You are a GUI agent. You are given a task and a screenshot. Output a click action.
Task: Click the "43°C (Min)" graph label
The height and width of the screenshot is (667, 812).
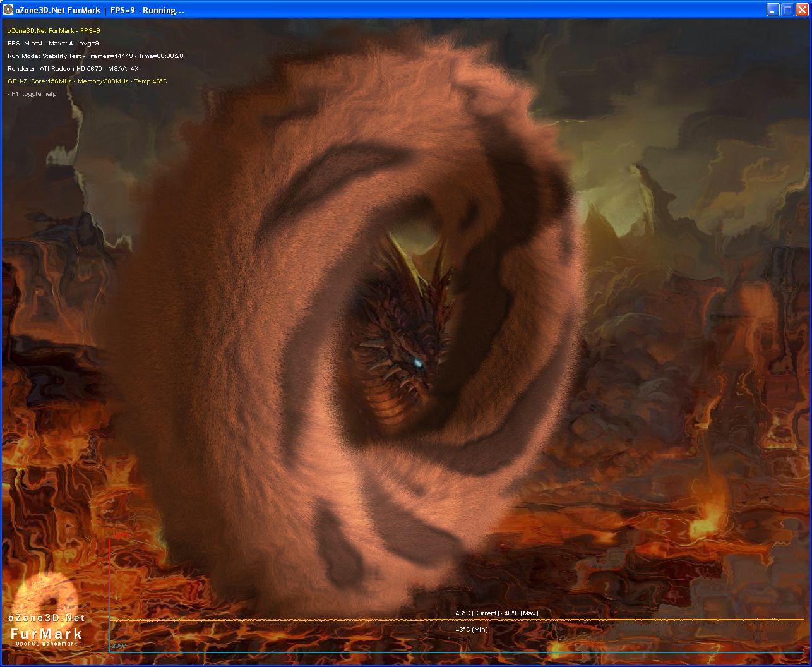point(472,630)
